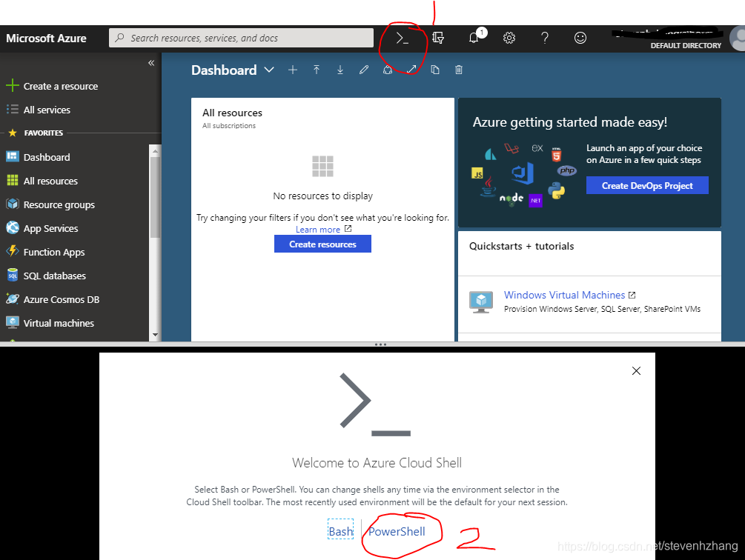745x560 pixels.
Task: Collapse the left sidebar with chevrons
Action: tap(151, 63)
